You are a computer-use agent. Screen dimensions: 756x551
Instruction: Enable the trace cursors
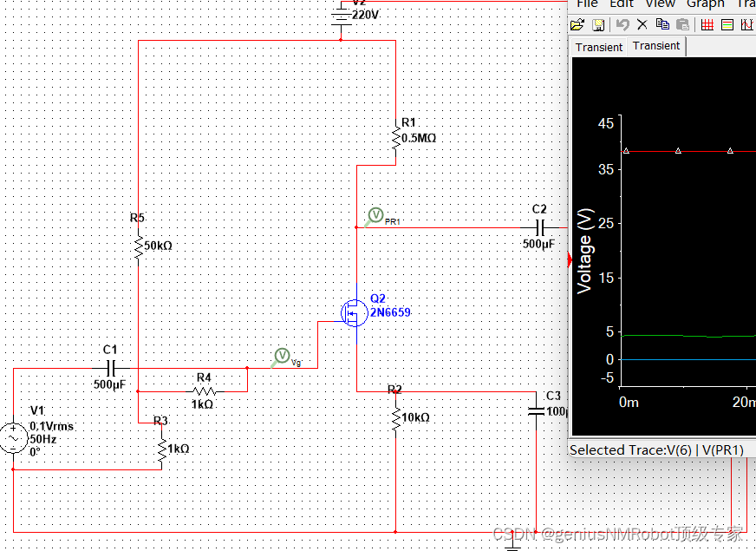point(748,24)
